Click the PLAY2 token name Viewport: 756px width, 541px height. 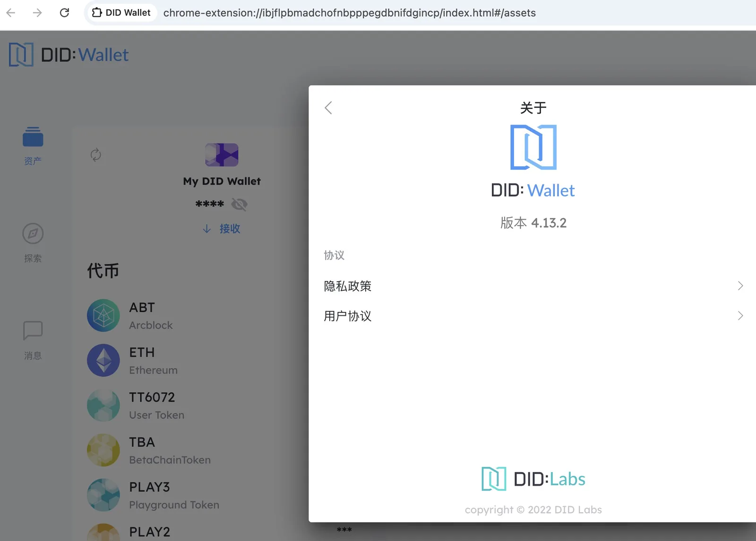[149, 532]
